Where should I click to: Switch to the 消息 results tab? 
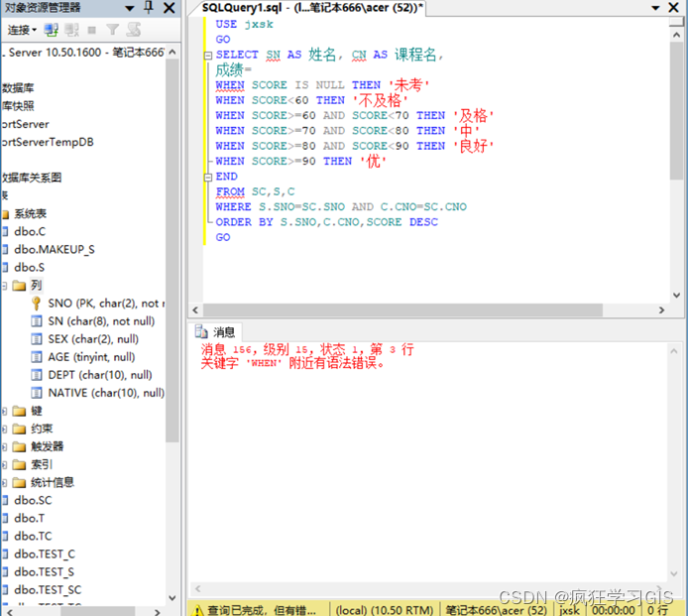tap(215, 332)
